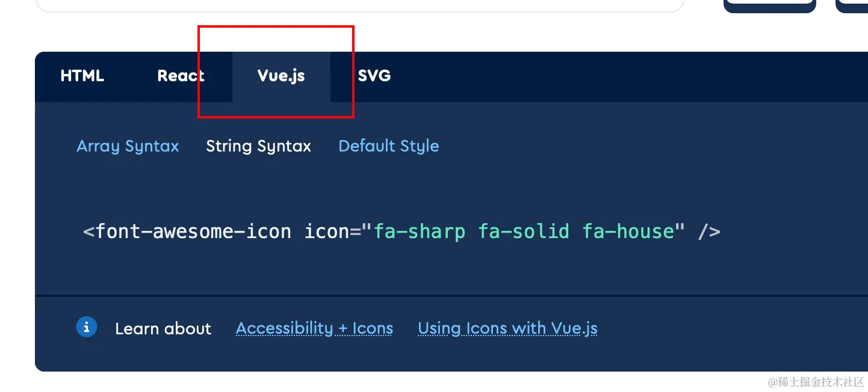Toggle the Default Style option
The image size is (868, 392).
point(389,146)
